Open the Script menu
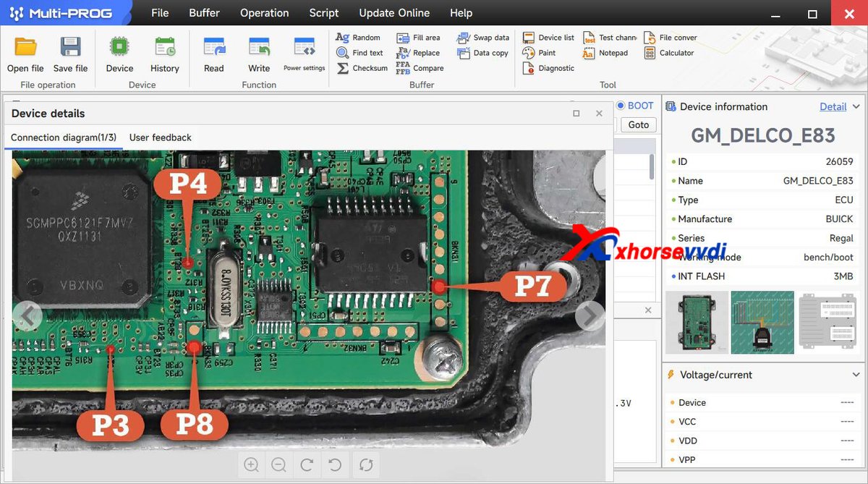This screenshot has width=868, height=484. click(323, 12)
